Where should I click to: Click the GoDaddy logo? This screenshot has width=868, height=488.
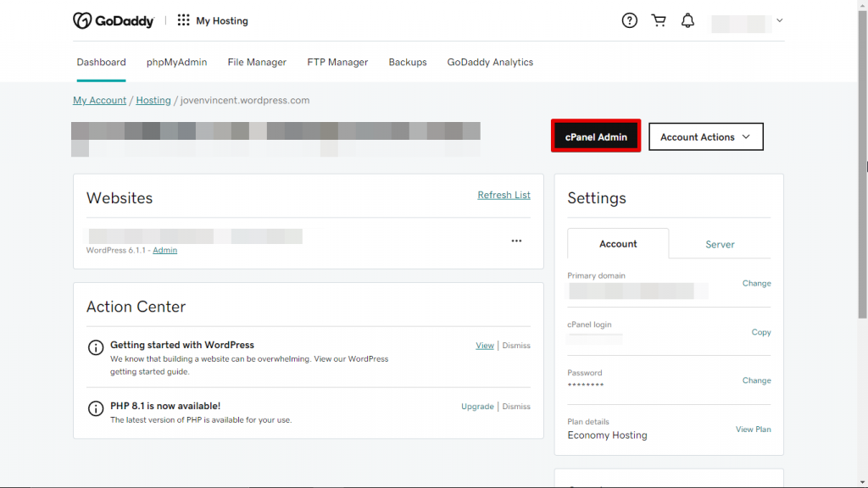113,19
